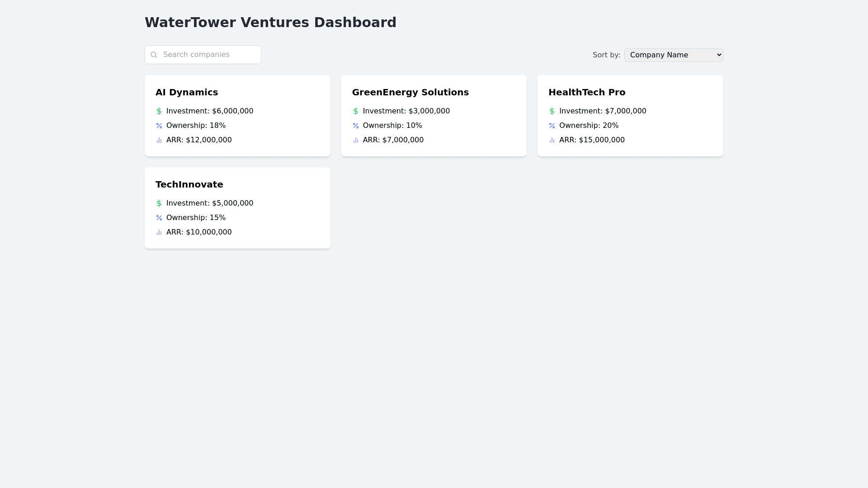Viewport: 868px width, 488px height.
Task: Click TechInnovate percent ownership icon
Action: point(159,218)
